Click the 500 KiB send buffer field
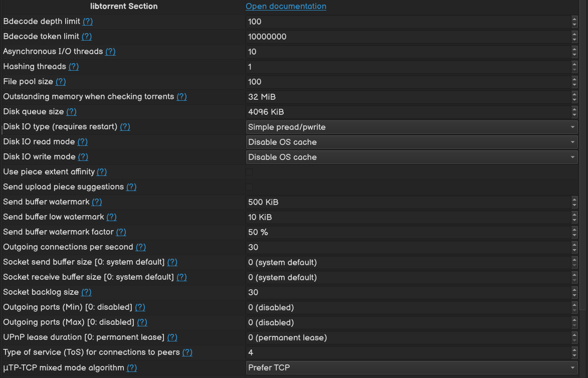Image resolution: width=588 pixels, height=378 pixels. (409, 202)
